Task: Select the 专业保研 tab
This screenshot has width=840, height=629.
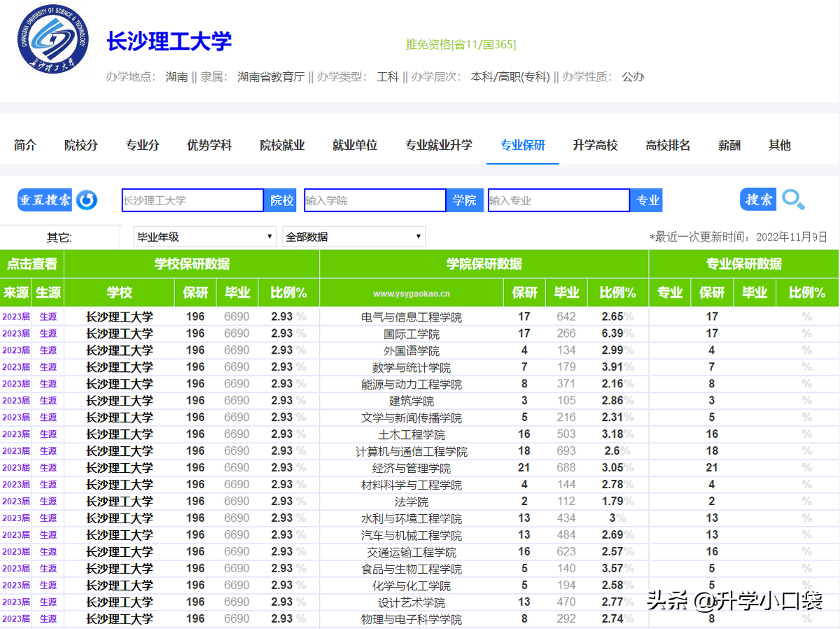Action: 523,145
